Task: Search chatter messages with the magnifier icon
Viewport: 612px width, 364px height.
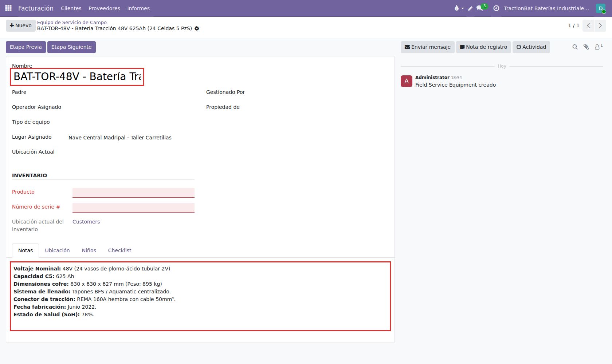Action: click(x=575, y=47)
